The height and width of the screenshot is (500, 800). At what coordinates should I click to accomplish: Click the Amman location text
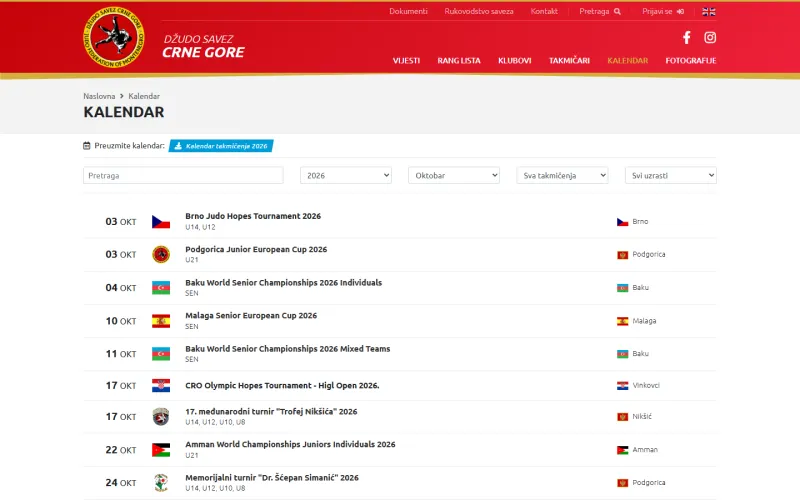[645, 450]
